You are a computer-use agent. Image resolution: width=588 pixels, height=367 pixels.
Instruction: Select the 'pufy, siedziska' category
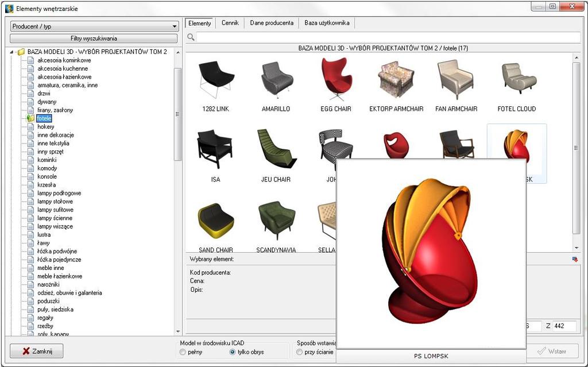56,310
